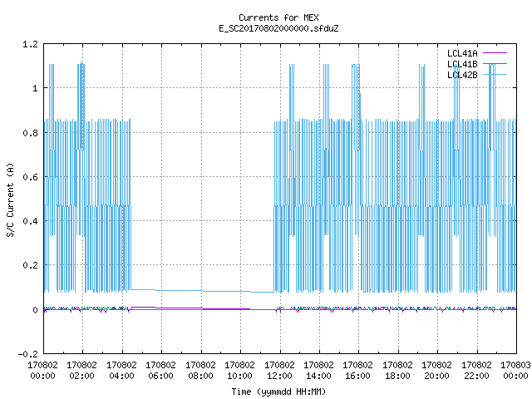Click the y-axis tick value 0.6
This screenshot has height=399, width=532.
click(x=30, y=177)
